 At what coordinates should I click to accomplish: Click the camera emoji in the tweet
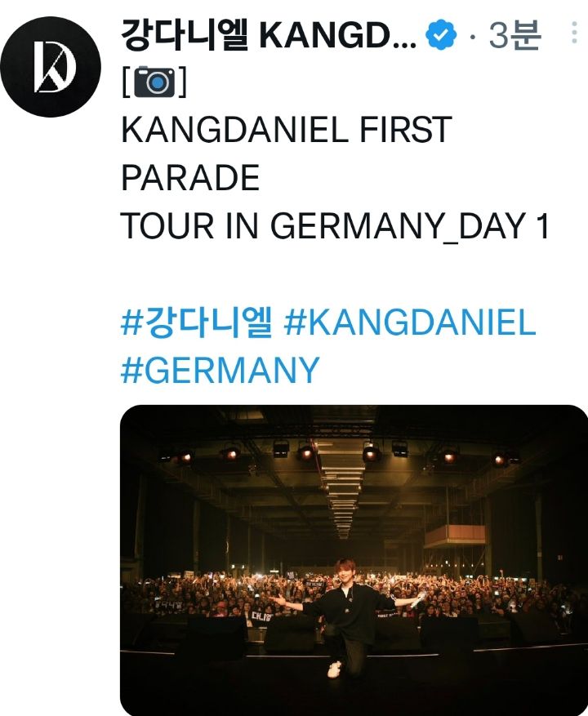[154, 82]
